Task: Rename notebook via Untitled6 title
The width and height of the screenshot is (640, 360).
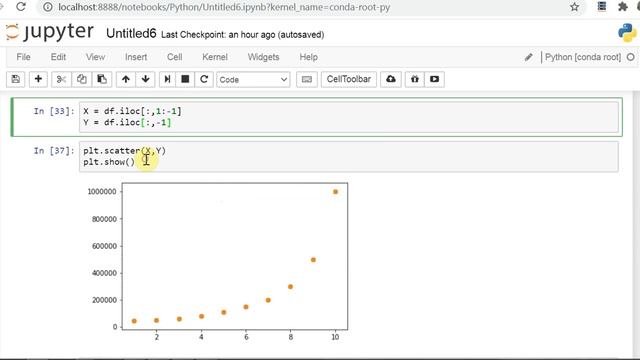Action: [x=131, y=33]
